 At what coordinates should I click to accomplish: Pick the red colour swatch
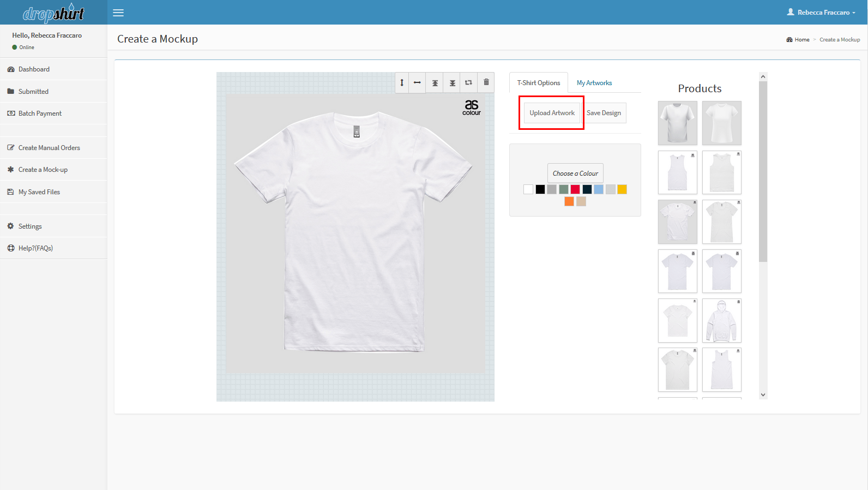[575, 189]
